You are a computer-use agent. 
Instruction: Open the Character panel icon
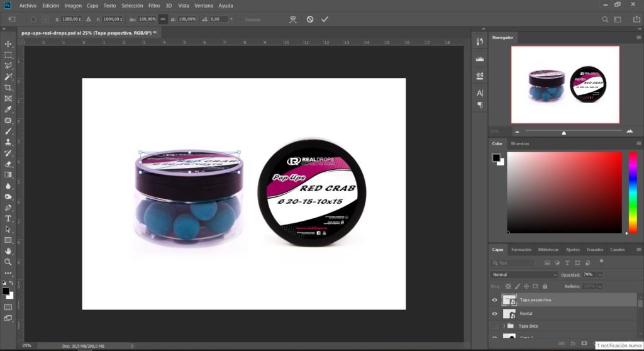480,93
